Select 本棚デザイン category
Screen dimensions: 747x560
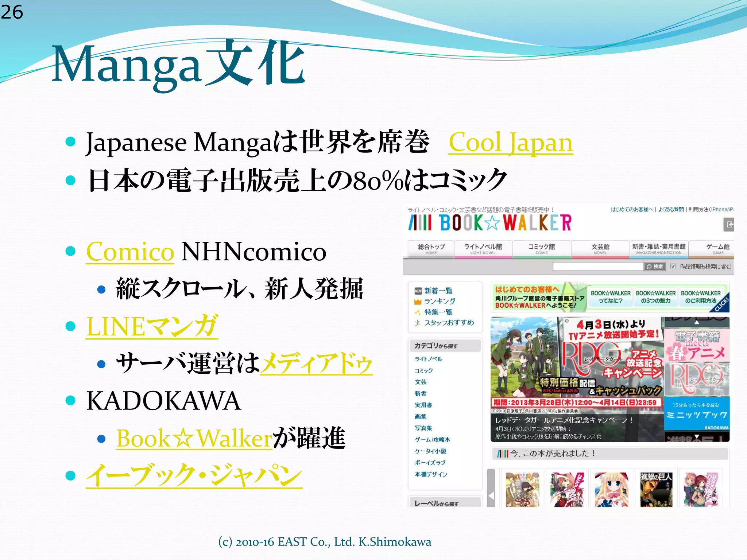coord(431,474)
